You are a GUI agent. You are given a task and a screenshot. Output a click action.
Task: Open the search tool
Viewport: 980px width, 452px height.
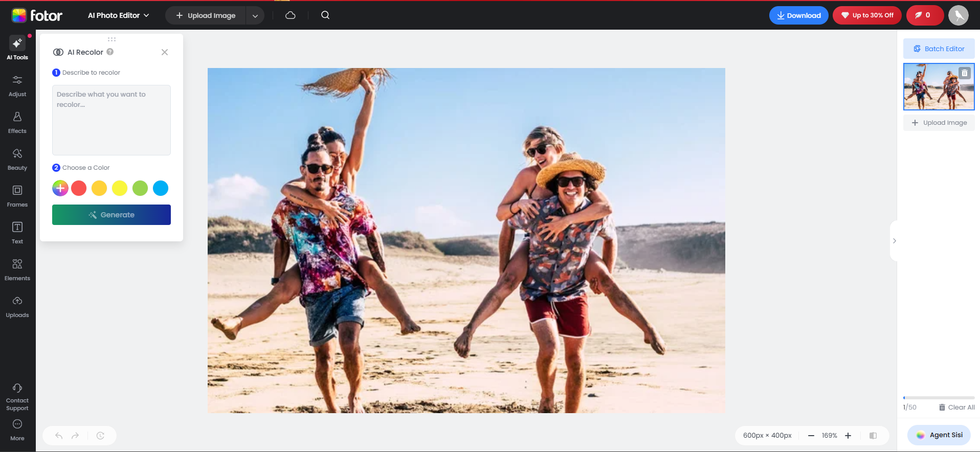pyautogui.click(x=325, y=15)
